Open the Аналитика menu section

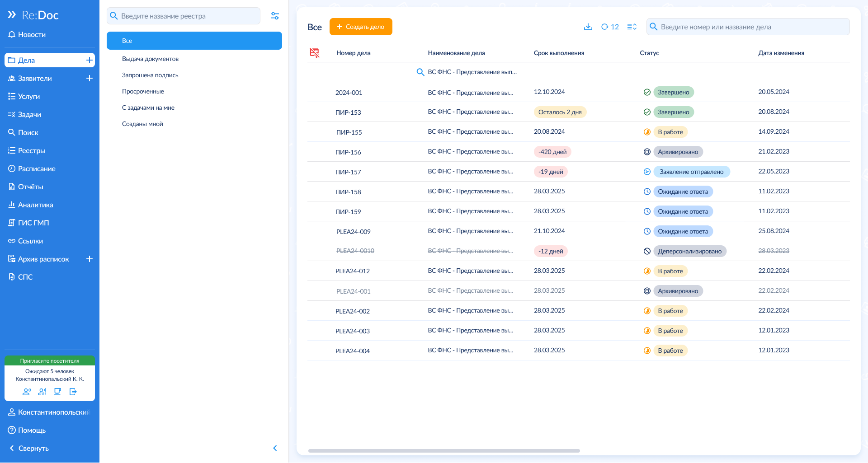coord(35,205)
